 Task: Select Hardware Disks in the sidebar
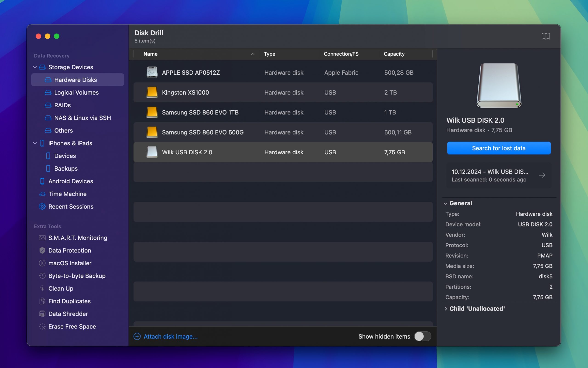point(77,79)
